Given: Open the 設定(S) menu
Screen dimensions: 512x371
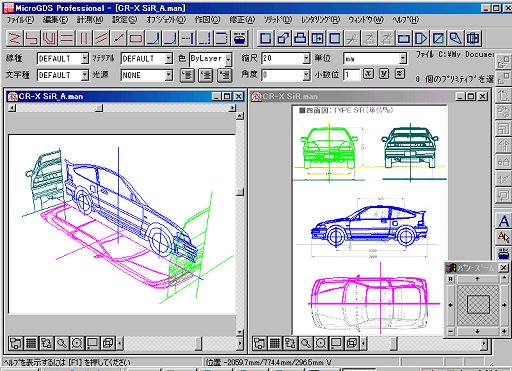Looking at the screenshot, I should click(x=124, y=20).
